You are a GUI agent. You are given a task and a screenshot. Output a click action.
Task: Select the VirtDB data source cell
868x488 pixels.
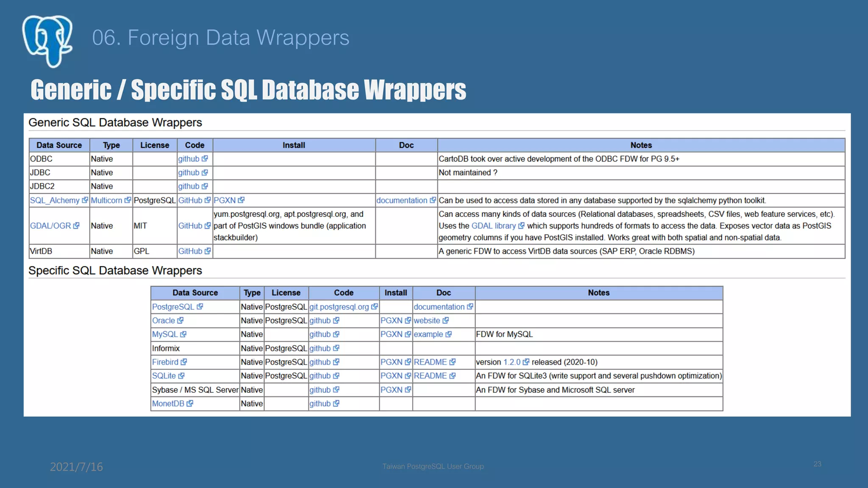click(59, 251)
